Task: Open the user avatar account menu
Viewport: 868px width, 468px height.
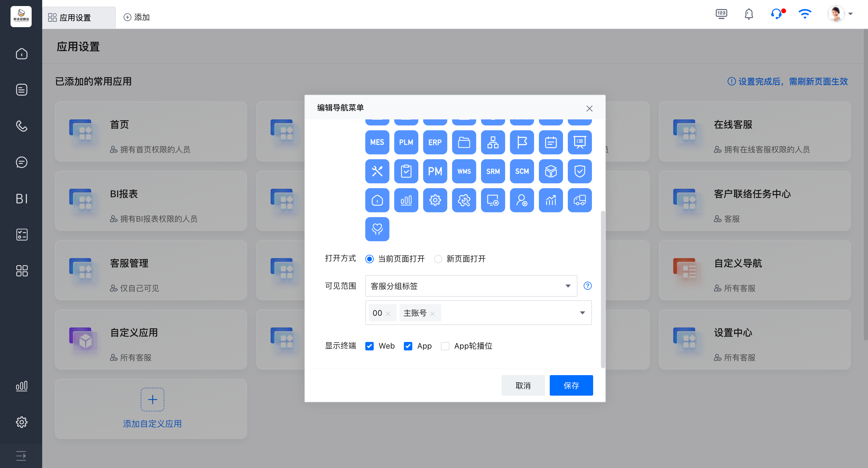Action: click(840, 14)
